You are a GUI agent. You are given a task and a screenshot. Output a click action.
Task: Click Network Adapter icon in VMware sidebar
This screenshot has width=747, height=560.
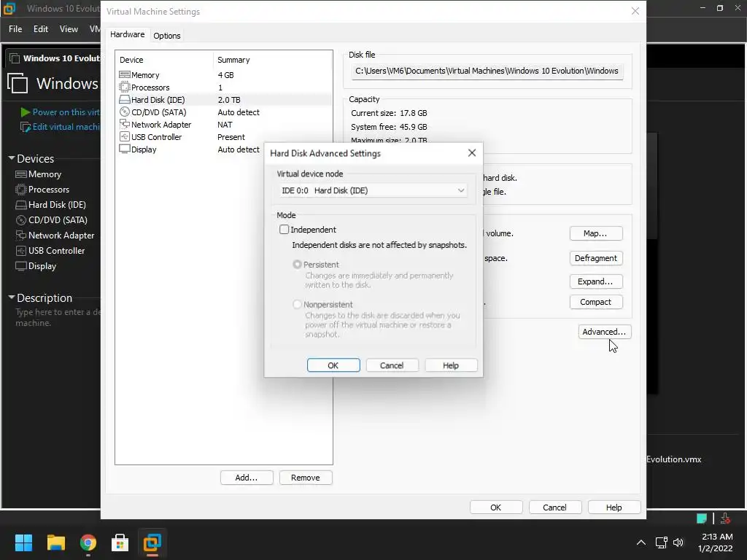click(21, 236)
